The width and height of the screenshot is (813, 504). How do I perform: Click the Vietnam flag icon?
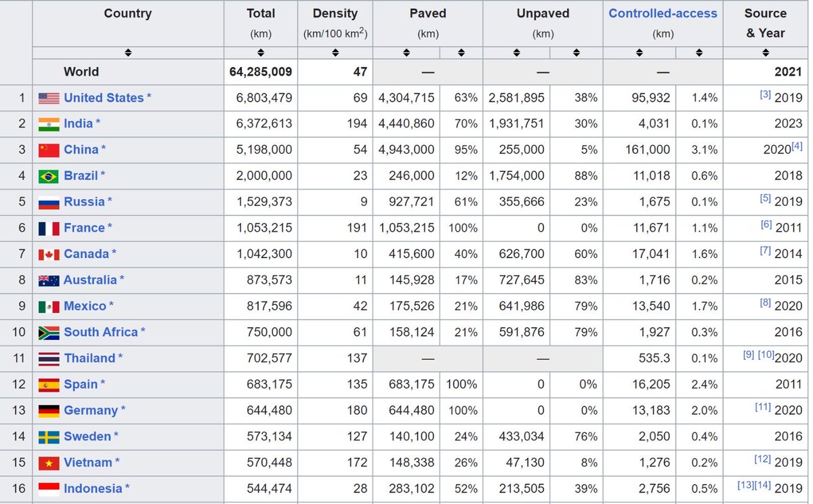[x=49, y=463]
